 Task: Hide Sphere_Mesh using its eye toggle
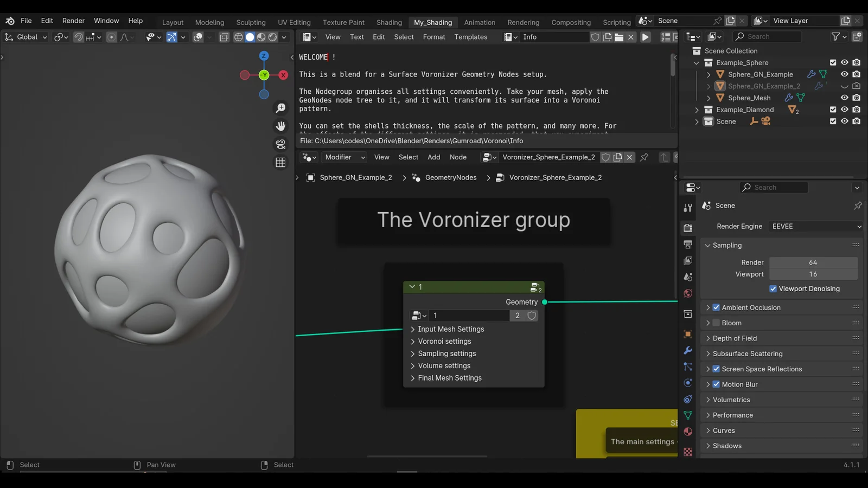click(x=845, y=98)
